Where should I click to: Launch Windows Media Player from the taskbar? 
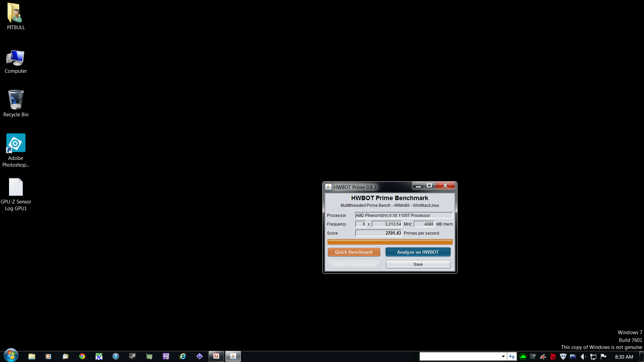tap(48, 356)
